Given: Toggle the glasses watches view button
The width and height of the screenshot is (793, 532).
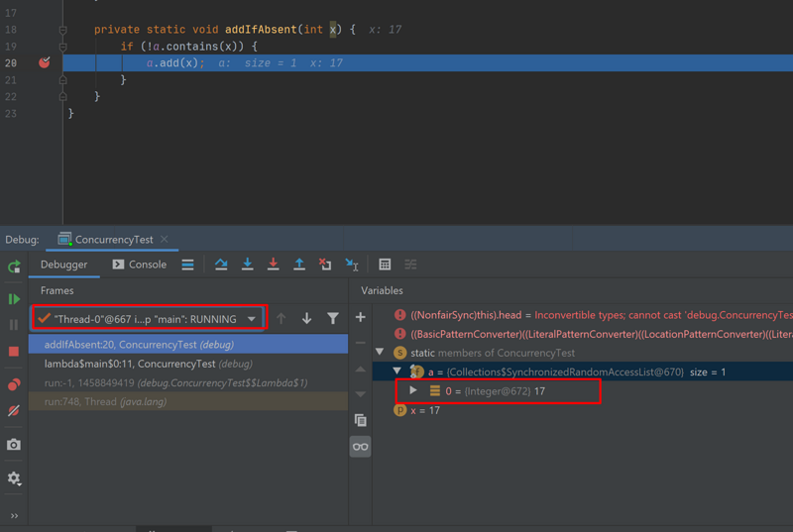Looking at the screenshot, I should pyautogui.click(x=360, y=447).
